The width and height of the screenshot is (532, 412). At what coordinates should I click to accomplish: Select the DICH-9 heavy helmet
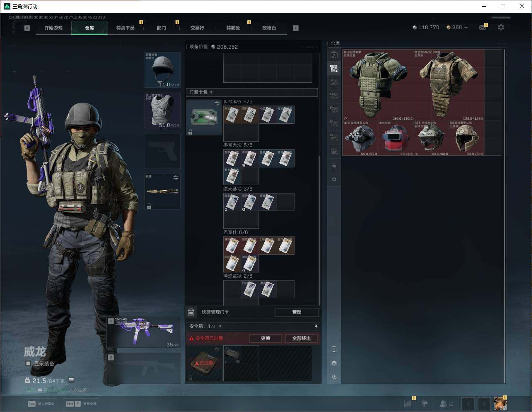pos(467,138)
